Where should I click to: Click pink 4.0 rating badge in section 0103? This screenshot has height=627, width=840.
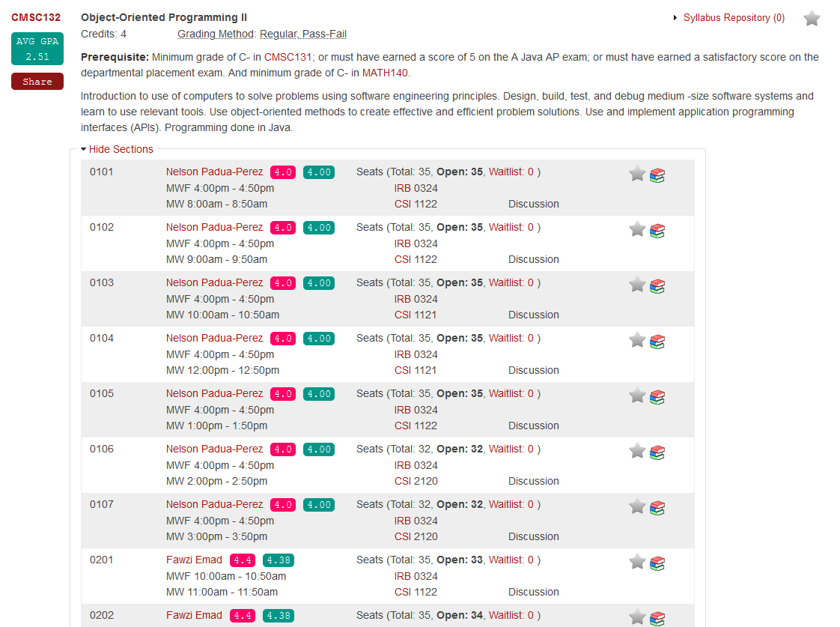point(283,283)
